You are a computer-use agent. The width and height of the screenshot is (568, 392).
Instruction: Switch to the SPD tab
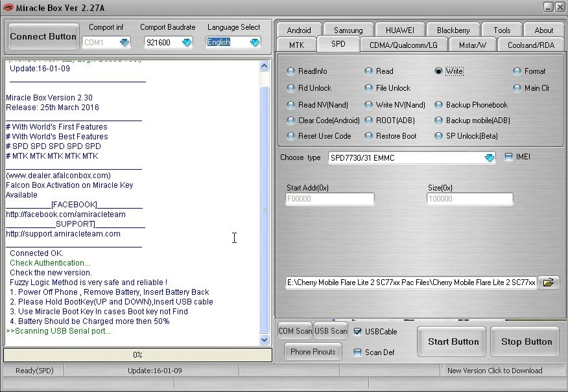coord(338,44)
